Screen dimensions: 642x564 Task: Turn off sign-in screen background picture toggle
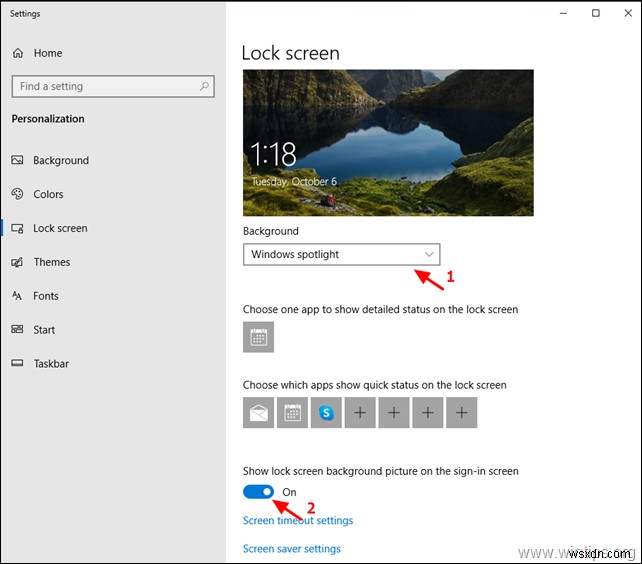258,492
